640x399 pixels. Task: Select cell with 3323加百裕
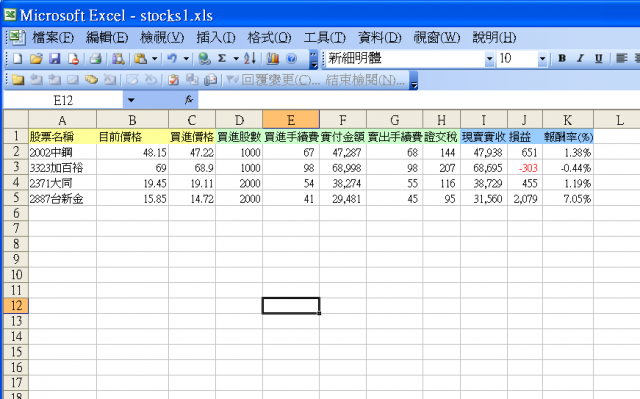(62, 168)
